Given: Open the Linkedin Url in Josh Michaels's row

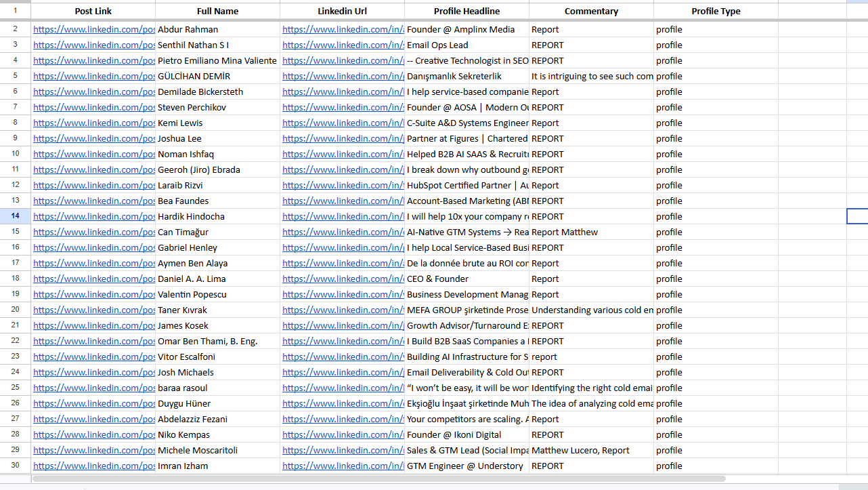Looking at the screenshot, I should click(343, 372).
